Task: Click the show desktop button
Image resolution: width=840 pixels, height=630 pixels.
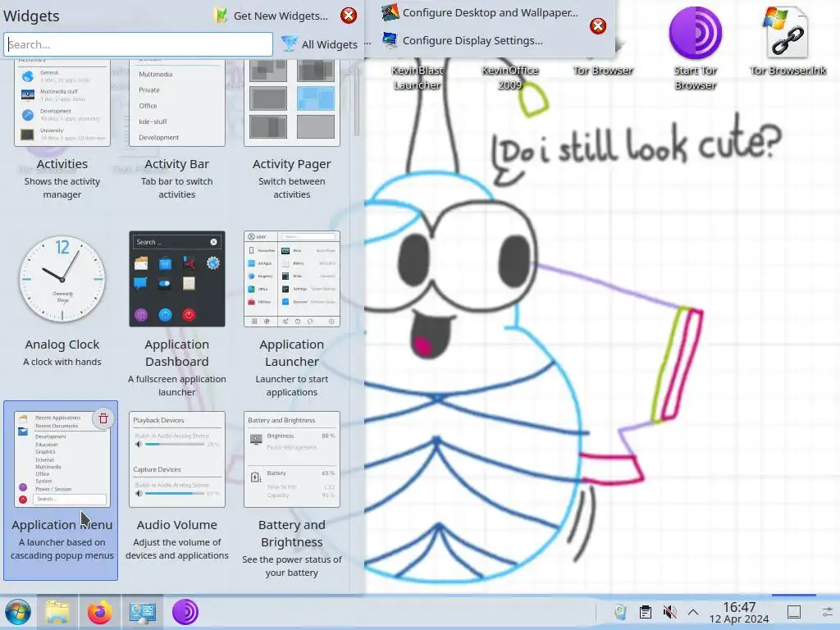Action: coord(794,612)
